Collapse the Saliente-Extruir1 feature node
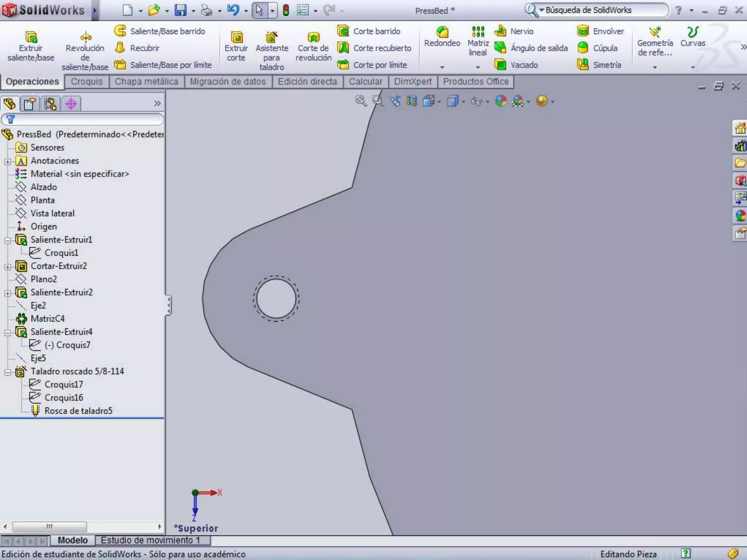 (x=8, y=240)
